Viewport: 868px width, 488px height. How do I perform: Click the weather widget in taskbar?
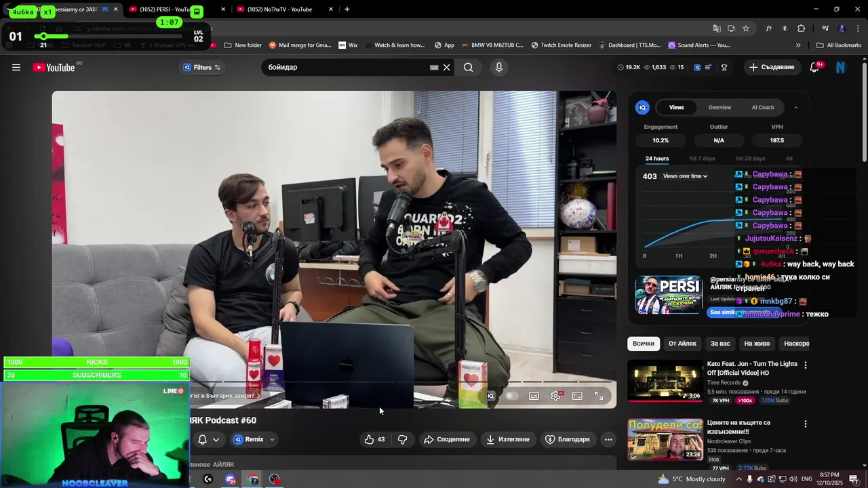[692, 479]
